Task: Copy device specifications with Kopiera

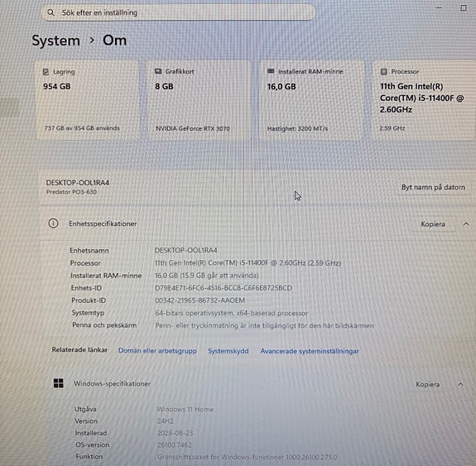Action: pos(433,224)
